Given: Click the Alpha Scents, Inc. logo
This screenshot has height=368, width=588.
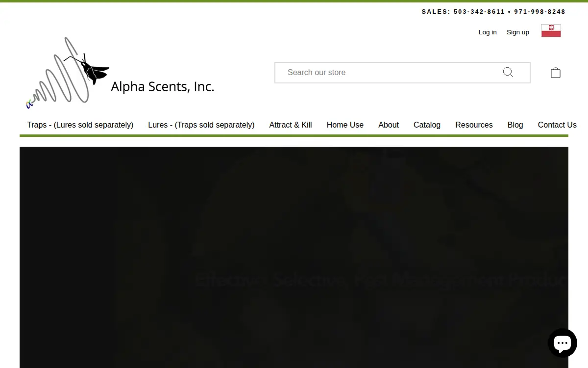Looking at the screenshot, I should tap(120, 73).
